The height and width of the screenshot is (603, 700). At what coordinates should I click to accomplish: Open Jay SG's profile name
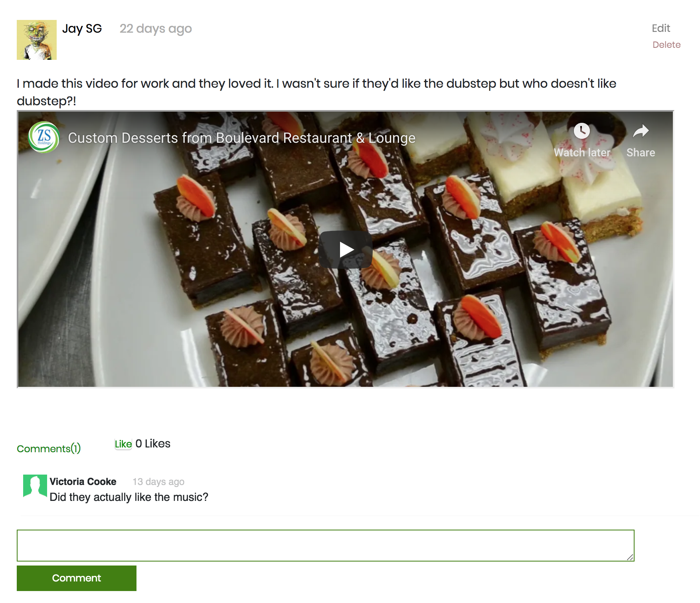click(x=82, y=29)
